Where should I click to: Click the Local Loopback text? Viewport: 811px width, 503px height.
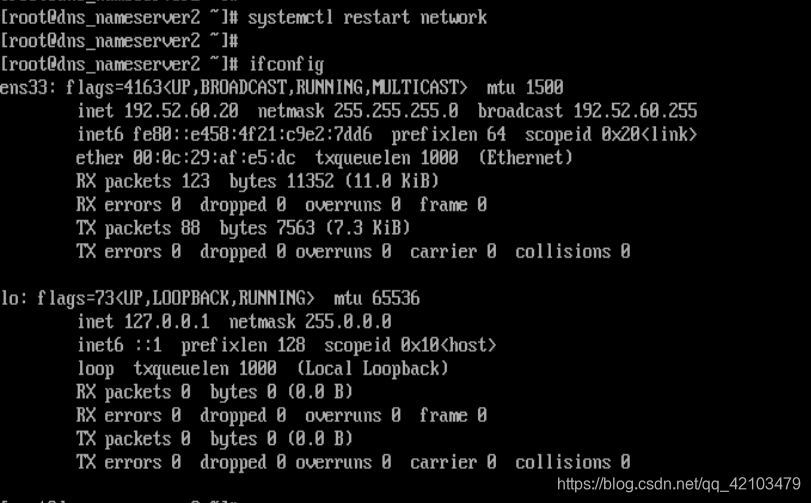tap(372, 369)
